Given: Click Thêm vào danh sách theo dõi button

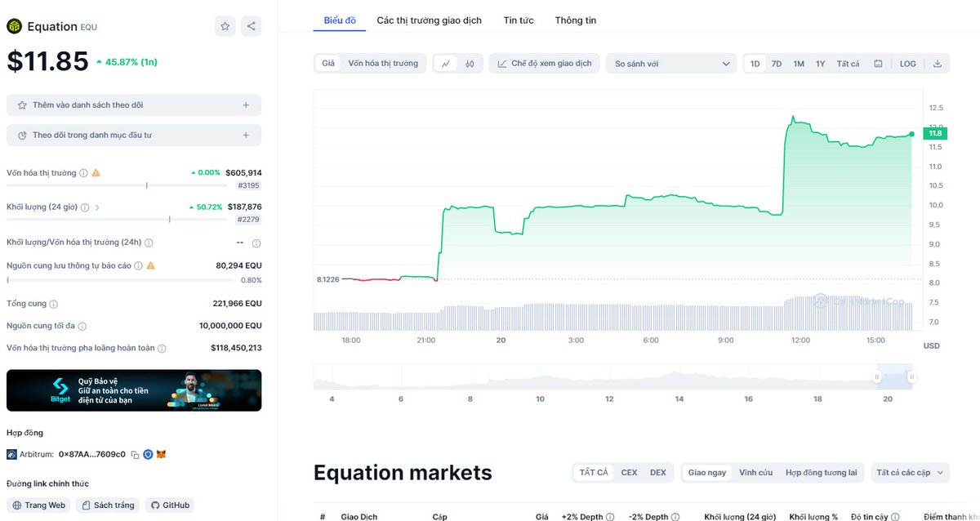Looking at the screenshot, I should [x=134, y=105].
